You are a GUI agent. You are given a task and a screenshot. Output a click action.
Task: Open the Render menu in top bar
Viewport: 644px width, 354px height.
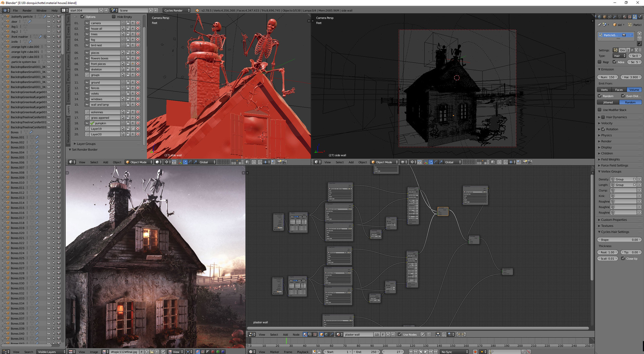(27, 10)
